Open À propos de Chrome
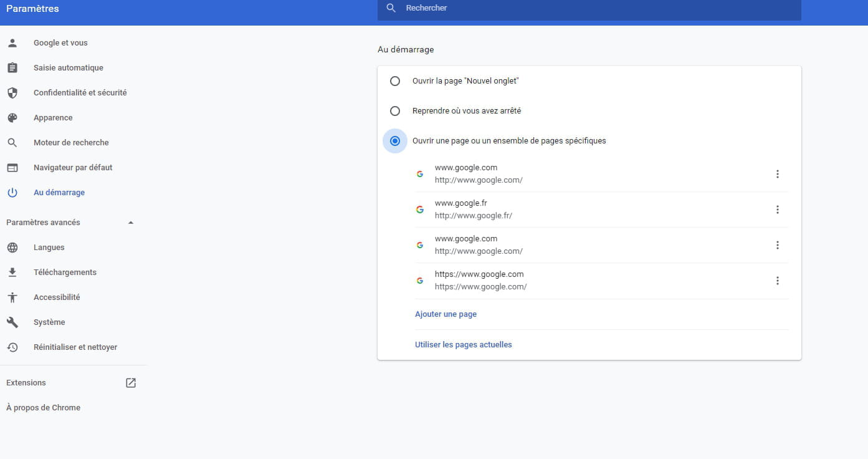The image size is (868, 459). [43, 408]
